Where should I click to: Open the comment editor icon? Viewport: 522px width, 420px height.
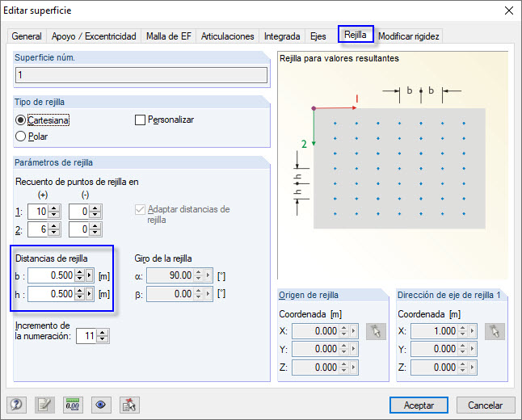click(x=44, y=405)
